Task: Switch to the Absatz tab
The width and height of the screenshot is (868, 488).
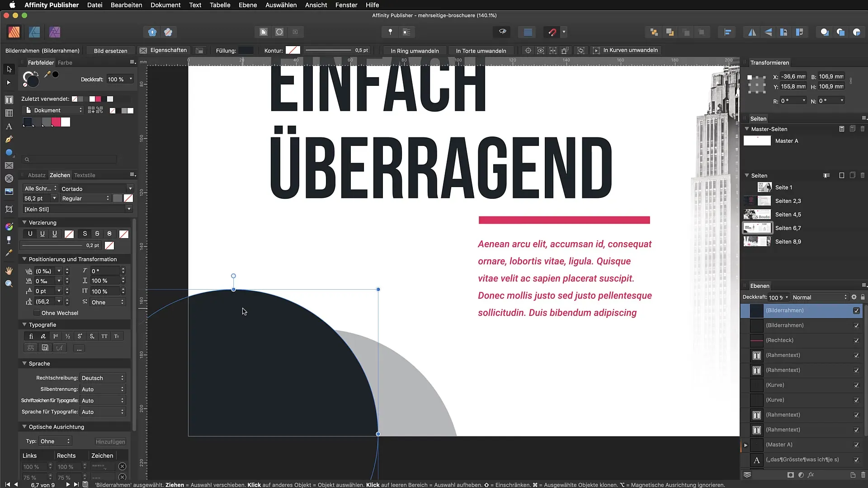Action: pyautogui.click(x=37, y=175)
